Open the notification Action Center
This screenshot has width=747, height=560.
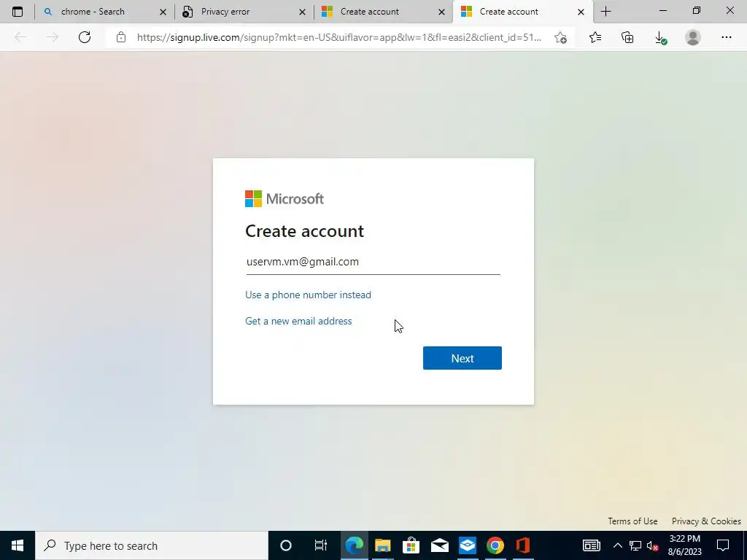[723, 545]
